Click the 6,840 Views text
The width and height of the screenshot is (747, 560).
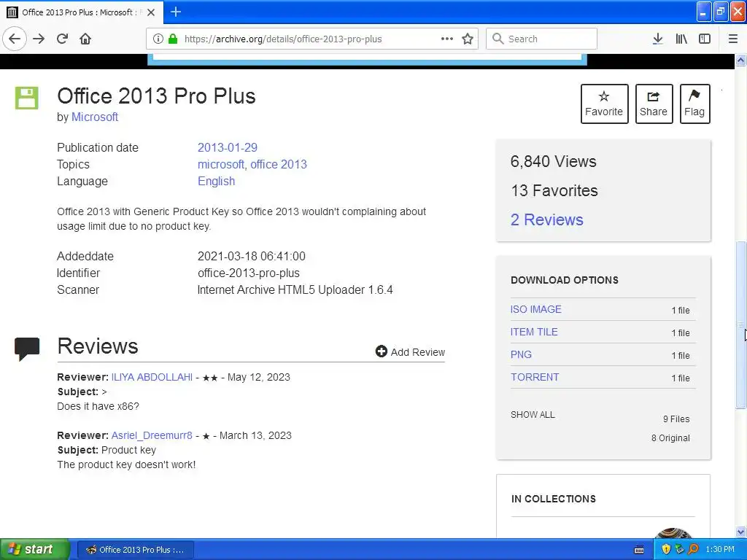point(553,161)
